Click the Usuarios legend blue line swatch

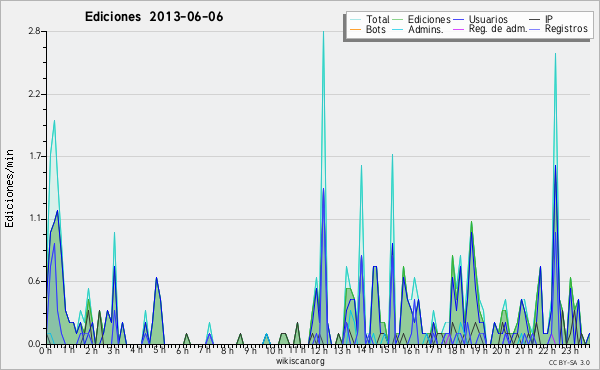click(x=458, y=20)
